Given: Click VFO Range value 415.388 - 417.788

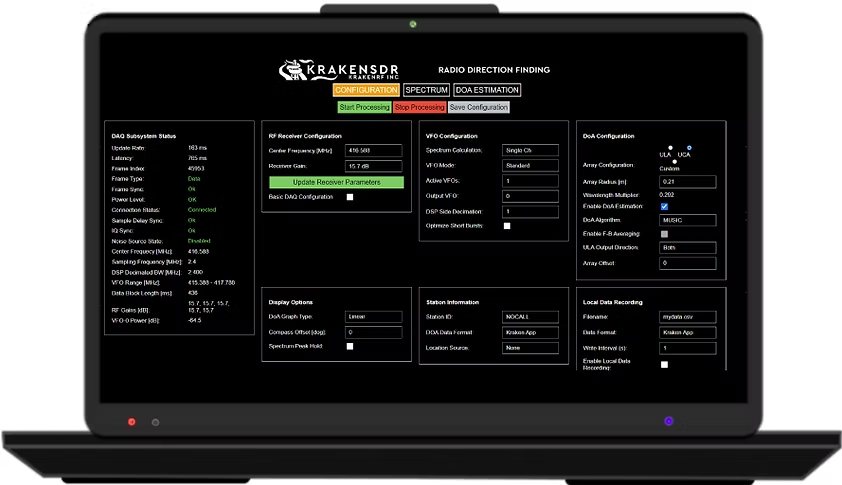Looking at the screenshot, I should (212, 283).
